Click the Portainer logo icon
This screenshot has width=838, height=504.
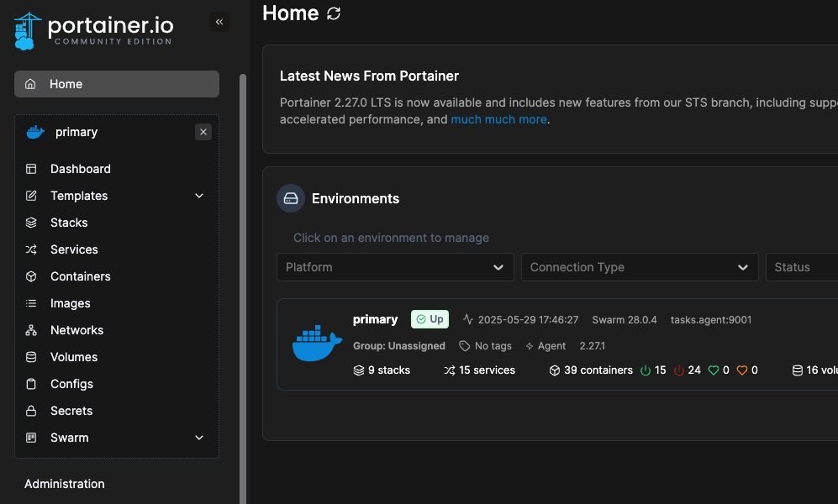[27, 31]
